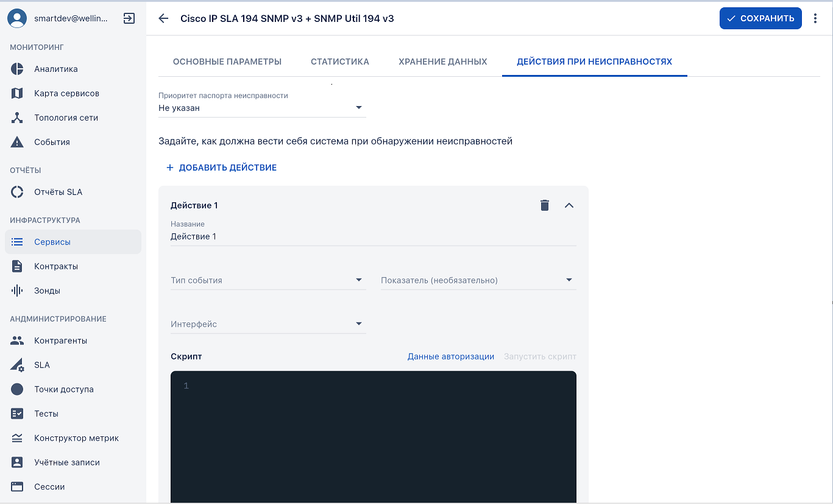Collapse the Действие 1 panel with the chevron
This screenshot has height=504, width=833.
569,205
